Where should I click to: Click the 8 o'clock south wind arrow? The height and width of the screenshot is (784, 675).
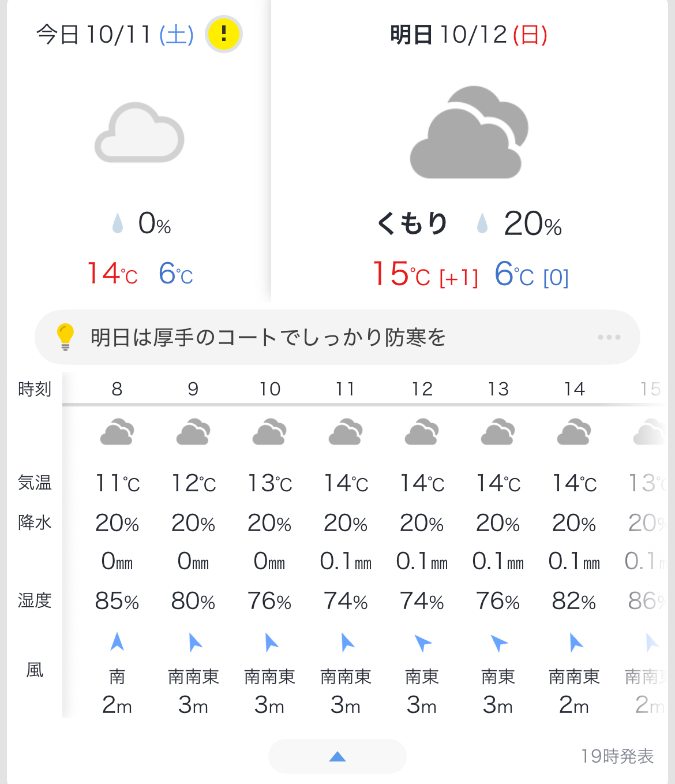pos(117,642)
